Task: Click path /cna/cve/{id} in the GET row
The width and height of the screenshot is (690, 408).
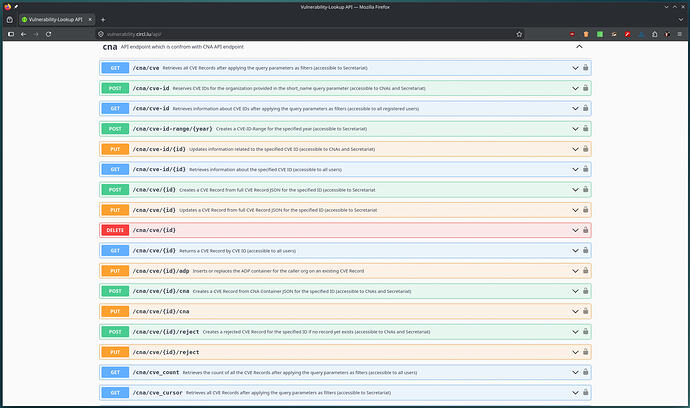Action: [x=154, y=250]
